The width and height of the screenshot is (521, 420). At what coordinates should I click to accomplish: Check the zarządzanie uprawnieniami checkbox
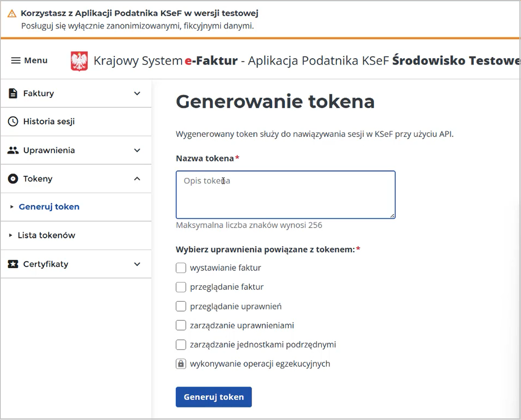click(x=181, y=326)
